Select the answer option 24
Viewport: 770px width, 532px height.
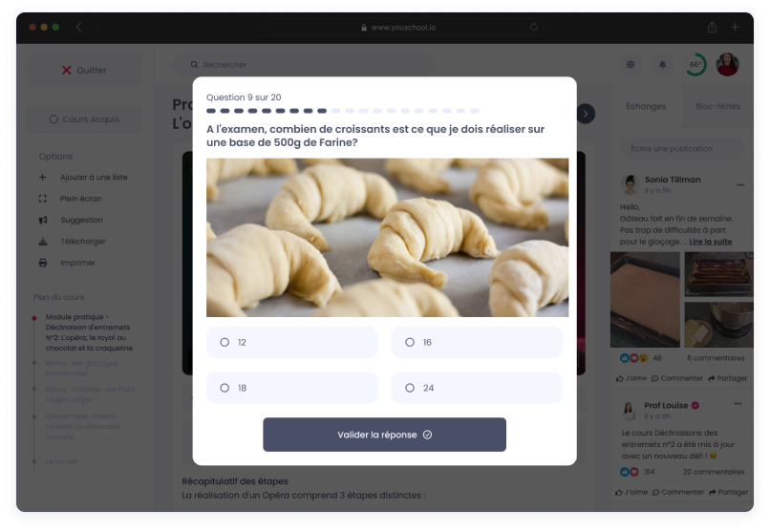(477, 388)
